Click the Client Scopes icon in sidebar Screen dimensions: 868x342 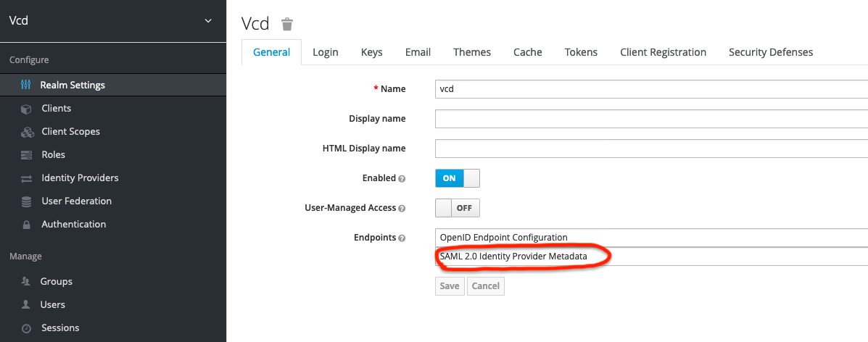point(27,132)
